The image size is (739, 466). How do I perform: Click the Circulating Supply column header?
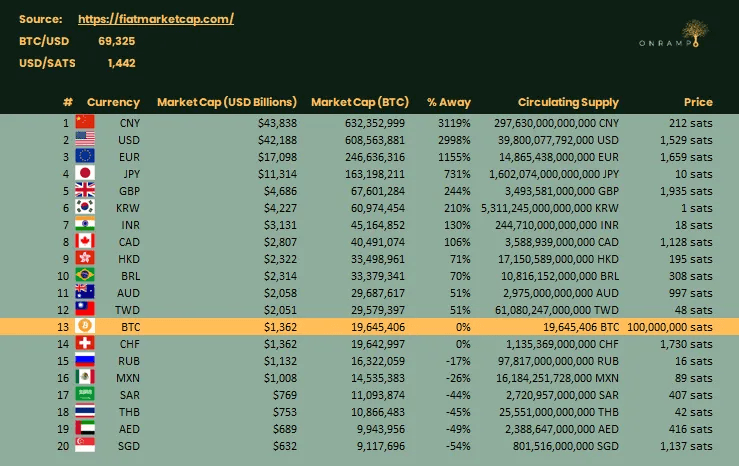(568, 102)
